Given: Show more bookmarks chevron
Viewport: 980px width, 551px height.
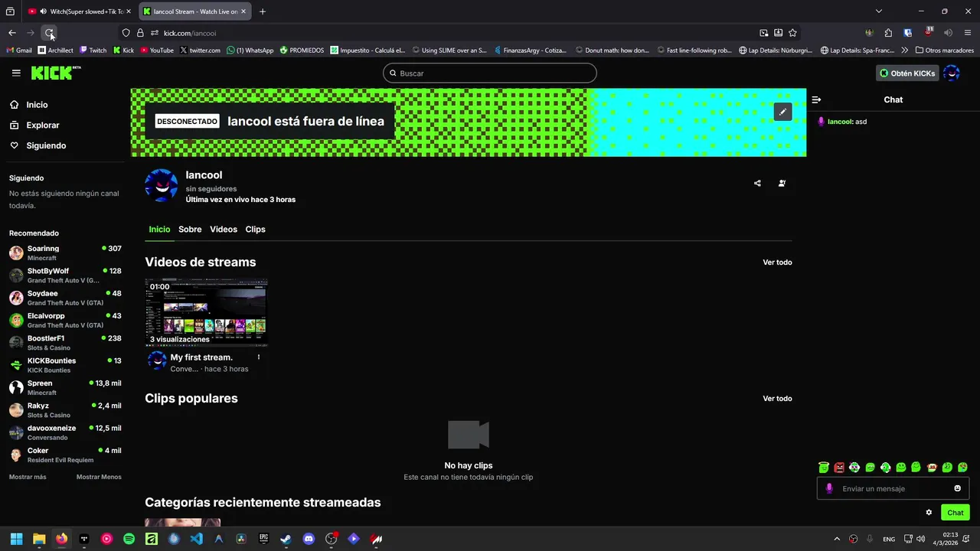Looking at the screenshot, I should tap(905, 51).
